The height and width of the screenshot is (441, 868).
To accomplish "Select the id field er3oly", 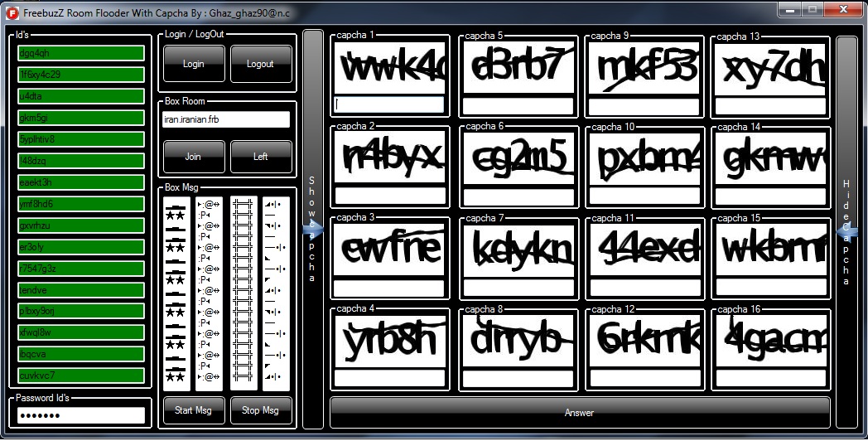I will coord(81,247).
